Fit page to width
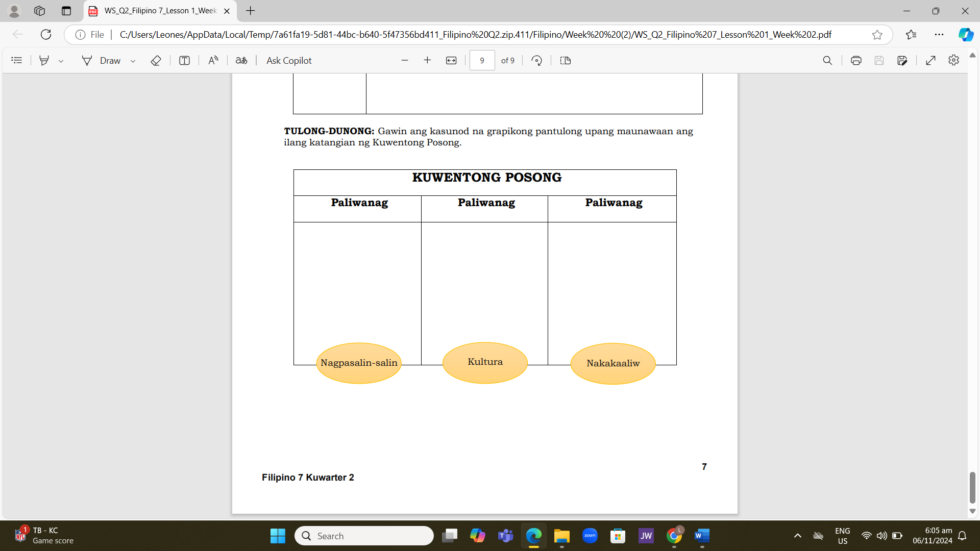This screenshot has height=551, width=980. [x=451, y=60]
